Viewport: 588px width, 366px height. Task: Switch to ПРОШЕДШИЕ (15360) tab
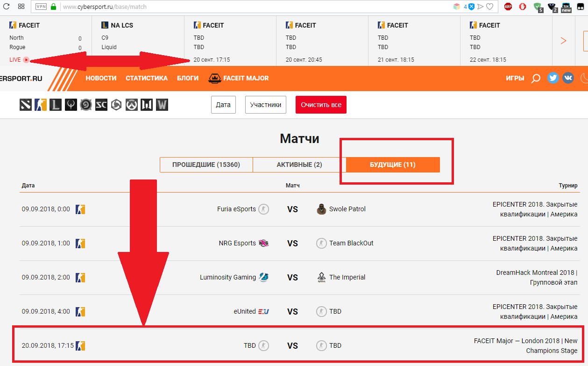[x=206, y=165]
